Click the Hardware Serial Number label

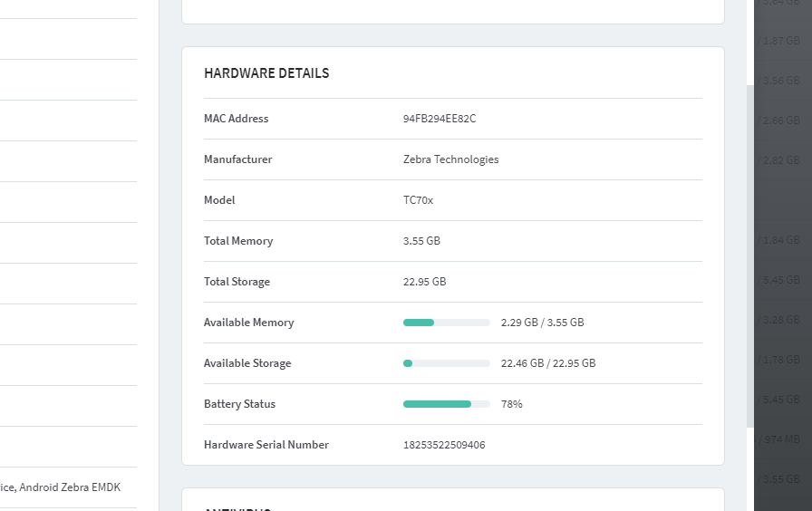pos(266,445)
